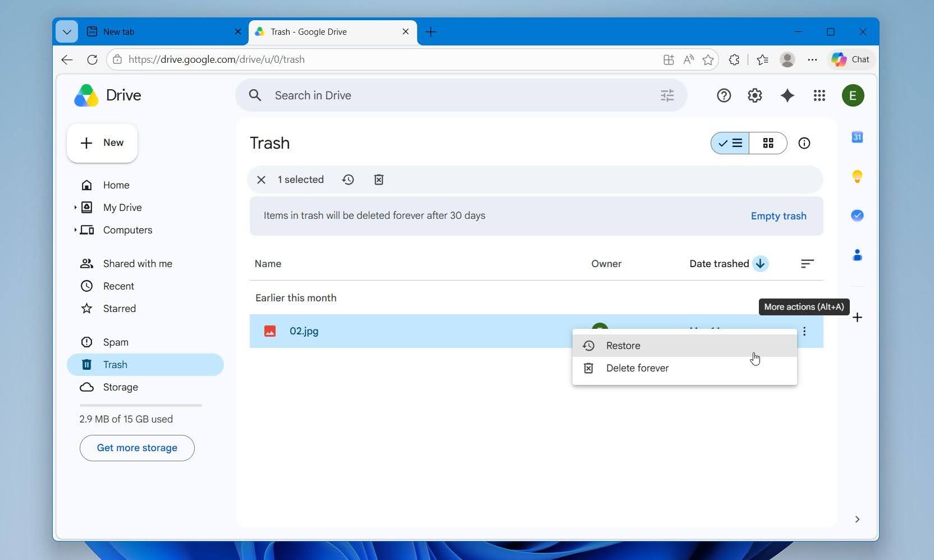Open More actions for 02.jpg

coord(804,331)
